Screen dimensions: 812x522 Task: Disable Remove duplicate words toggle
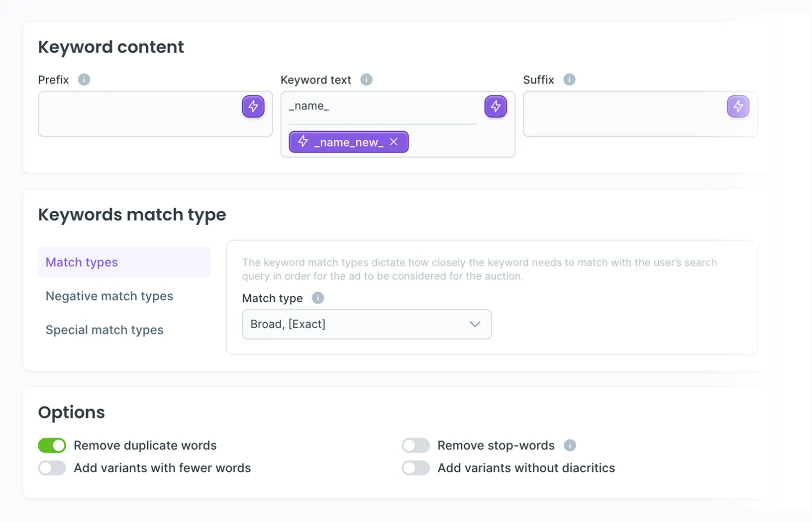tap(52, 445)
